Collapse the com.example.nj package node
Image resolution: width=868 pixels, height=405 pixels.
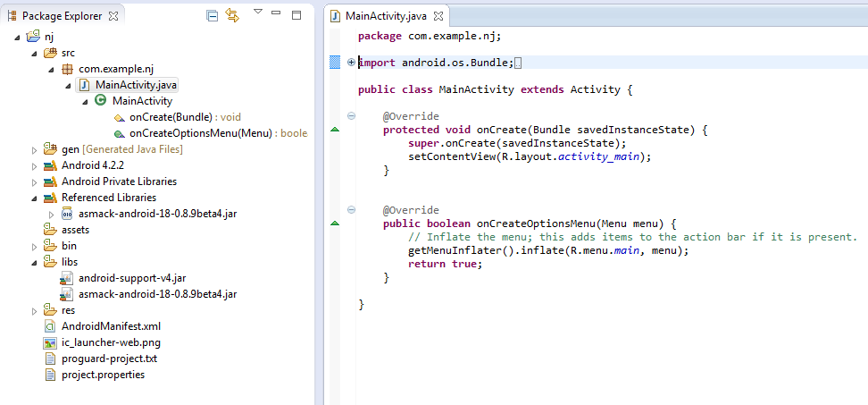tap(51, 70)
